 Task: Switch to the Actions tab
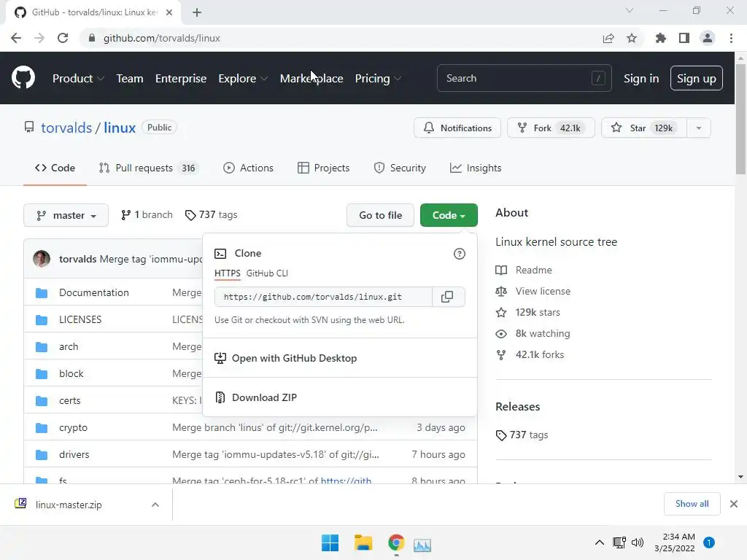point(248,168)
